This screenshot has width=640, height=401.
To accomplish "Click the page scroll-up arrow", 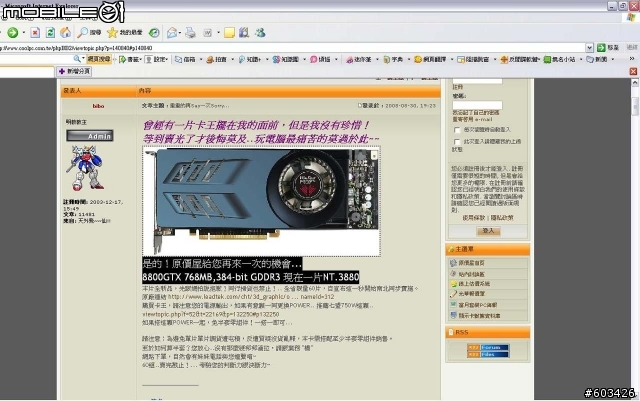I will tap(635, 83).
